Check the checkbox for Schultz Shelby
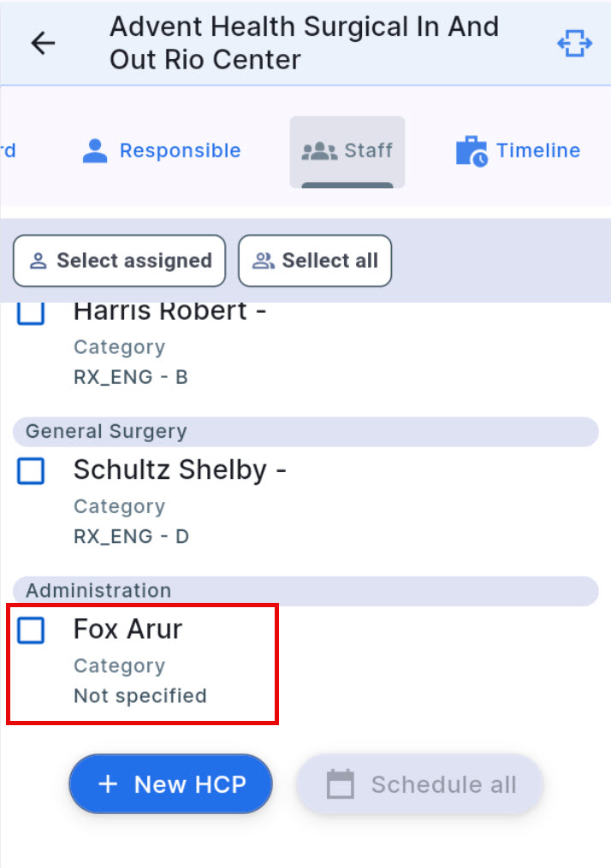Viewport: 611px width, 868px height. click(30, 471)
